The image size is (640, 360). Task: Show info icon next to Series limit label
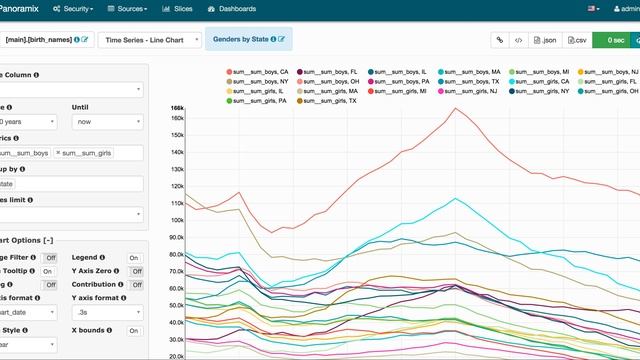click(30, 200)
